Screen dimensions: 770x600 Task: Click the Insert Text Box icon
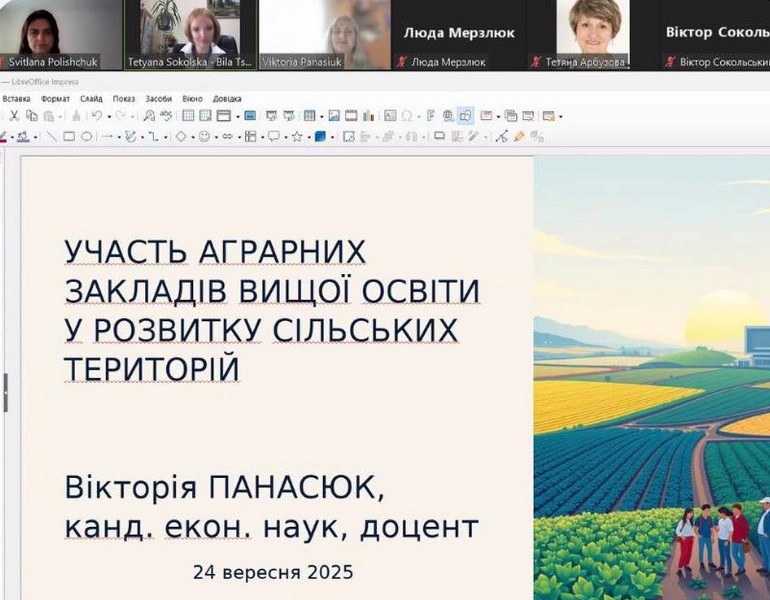coord(390,116)
